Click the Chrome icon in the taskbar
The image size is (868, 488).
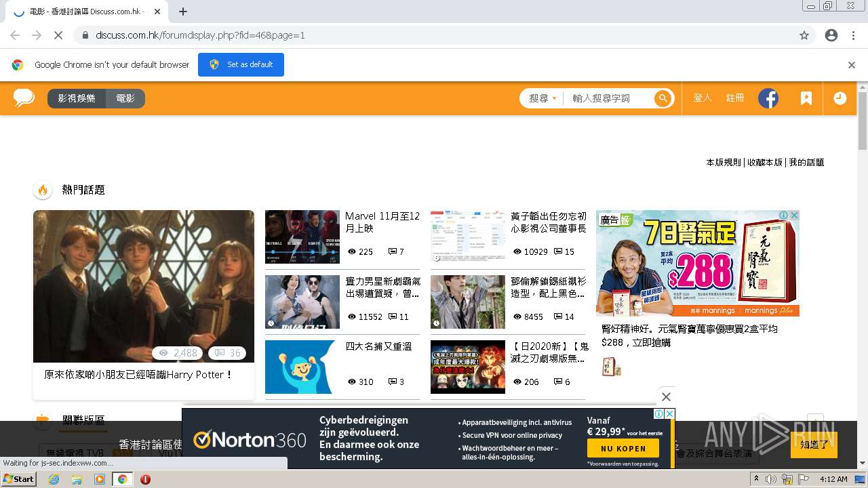click(123, 479)
